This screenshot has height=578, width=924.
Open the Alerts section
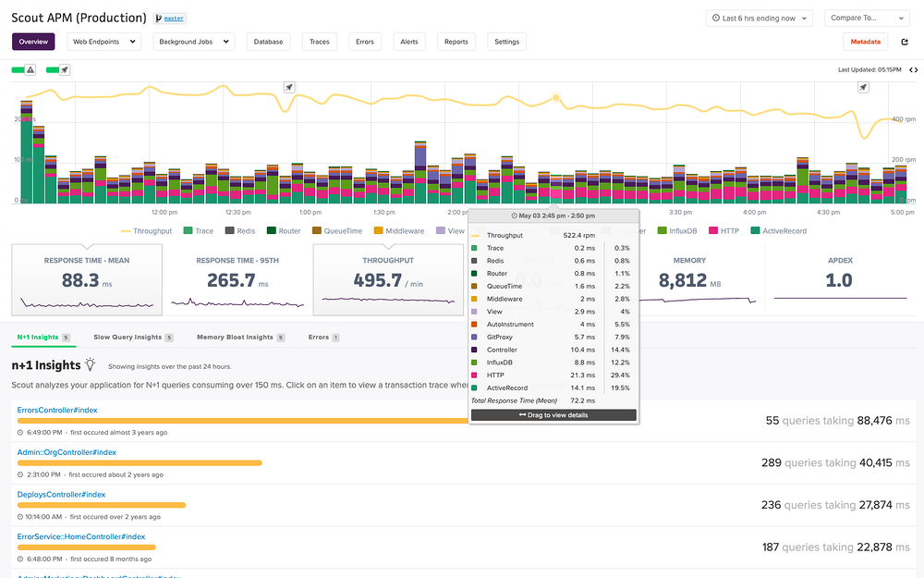coord(409,42)
